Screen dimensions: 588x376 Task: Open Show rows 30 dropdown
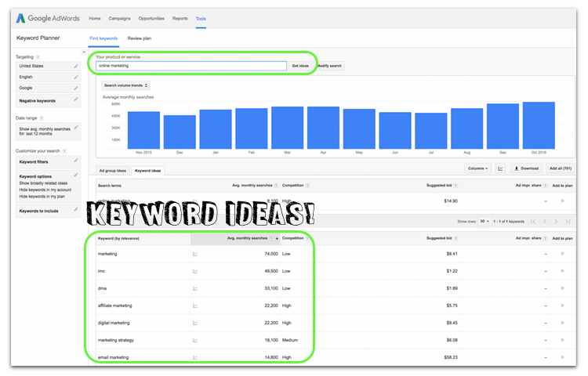point(485,222)
